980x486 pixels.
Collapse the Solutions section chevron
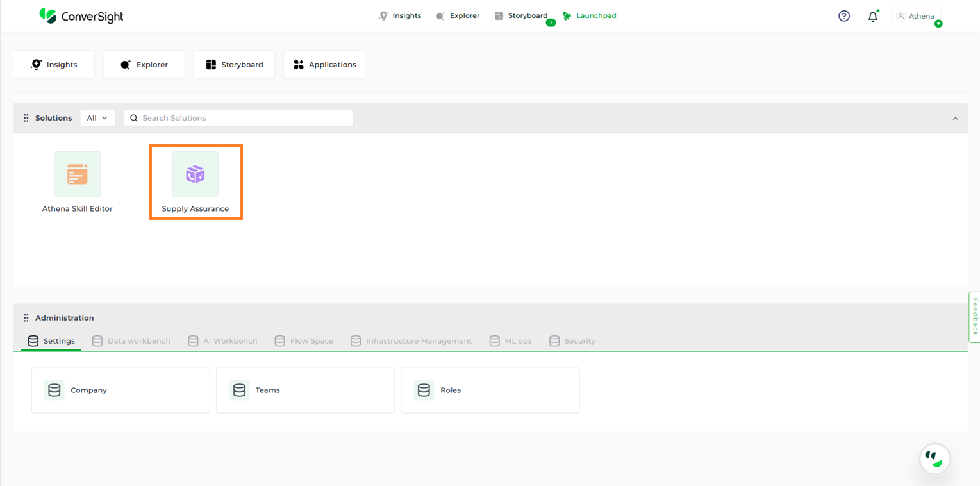955,119
